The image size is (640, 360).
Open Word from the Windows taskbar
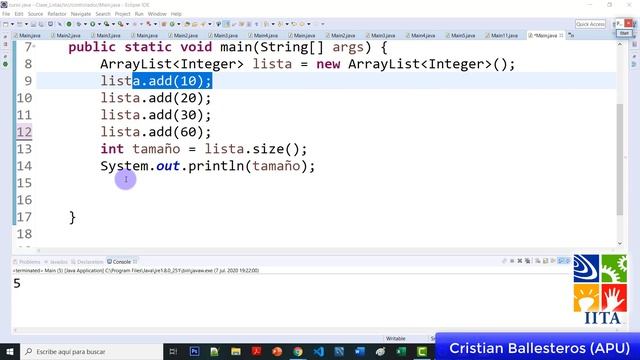pyautogui.click(x=360, y=351)
